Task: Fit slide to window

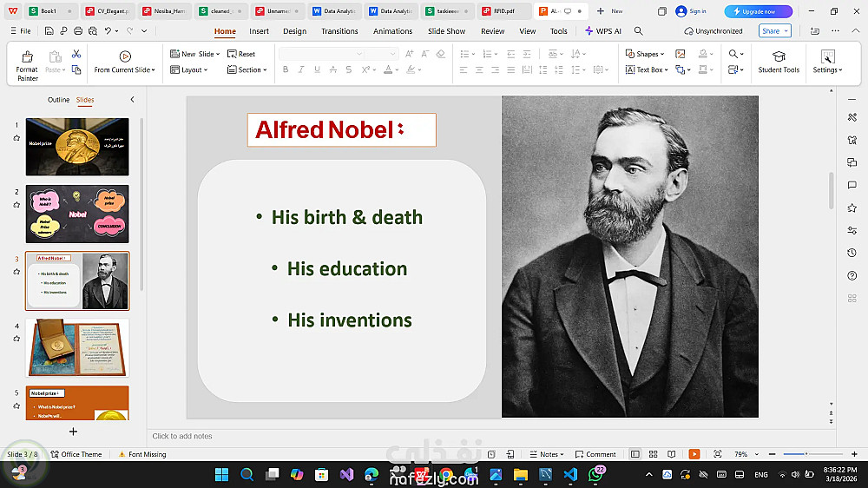Action: click(x=718, y=454)
